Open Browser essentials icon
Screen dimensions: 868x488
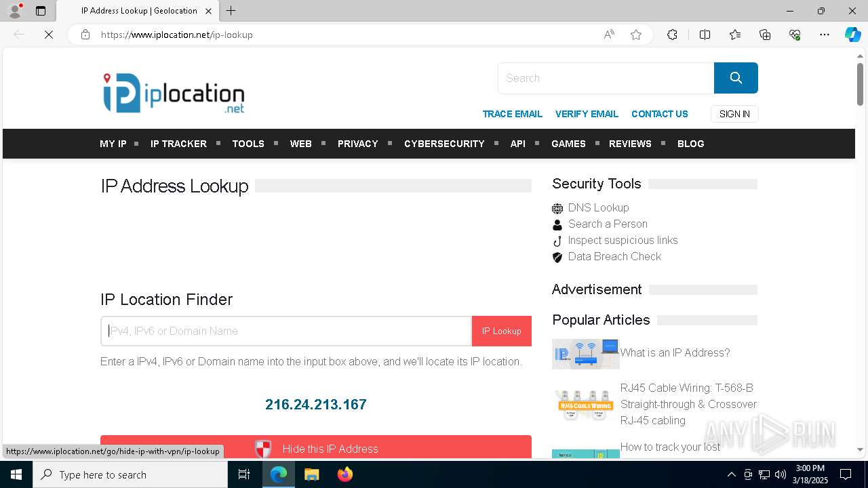pyautogui.click(x=795, y=35)
